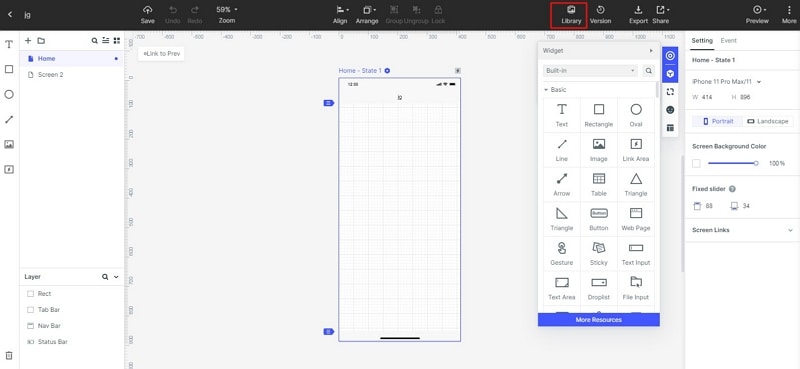The width and height of the screenshot is (800, 369).
Task: Open the More menu
Action: [x=789, y=15]
